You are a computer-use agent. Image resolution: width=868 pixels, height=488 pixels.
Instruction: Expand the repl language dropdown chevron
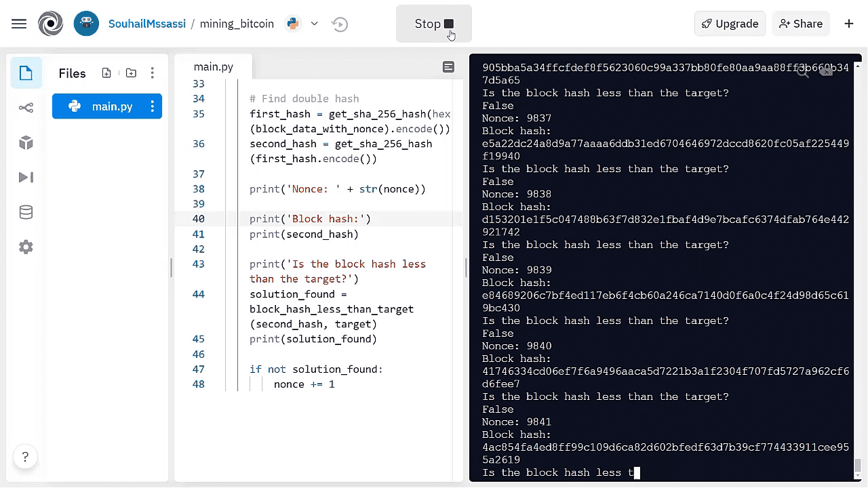click(314, 24)
